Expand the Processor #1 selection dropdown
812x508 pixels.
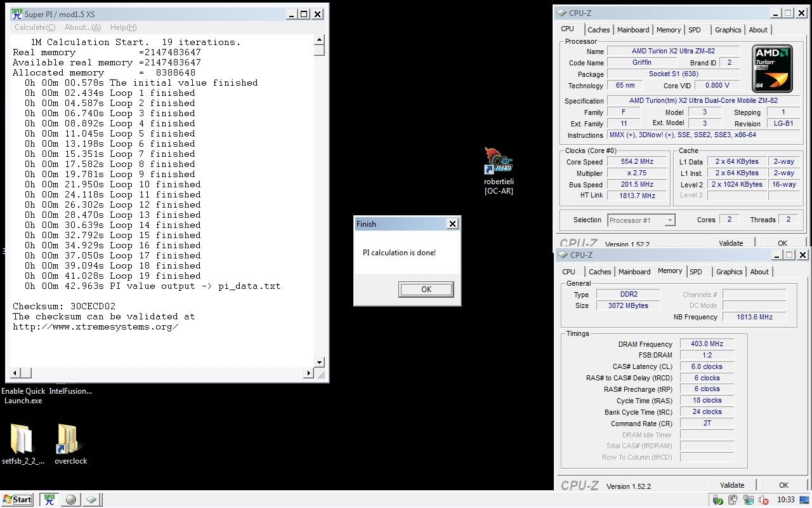669,220
